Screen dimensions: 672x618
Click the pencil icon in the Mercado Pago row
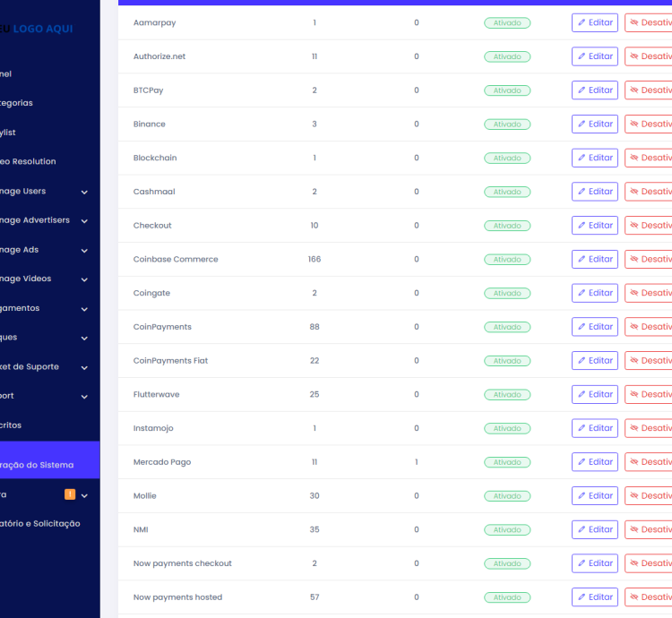[582, 462]
